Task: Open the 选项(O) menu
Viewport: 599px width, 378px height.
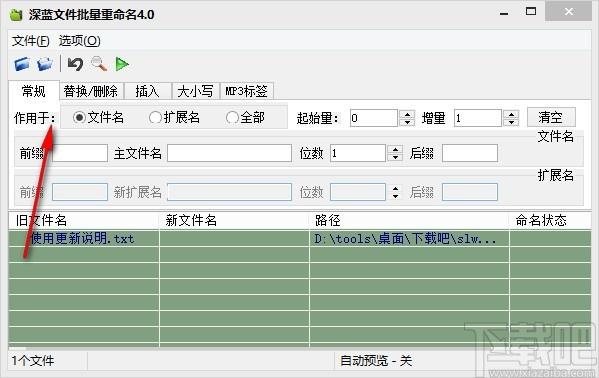Action: (x=79, y=41)
